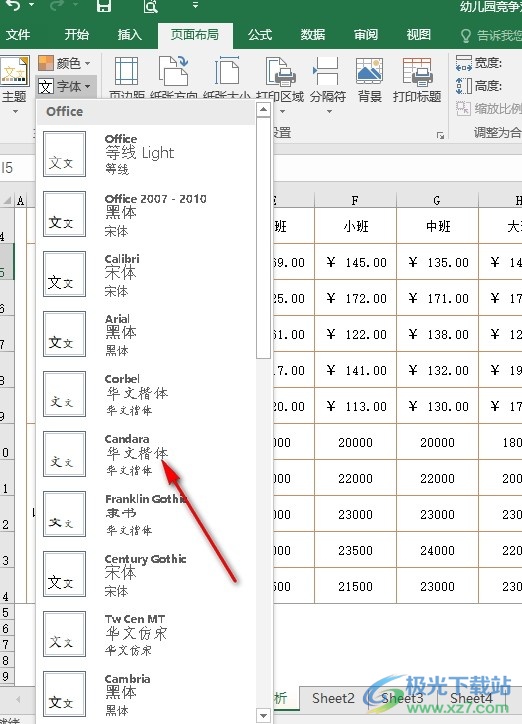This screenshot has width=522, height=724.
Task: Open the 数据 ribbon tab
Action: (313, 35)
